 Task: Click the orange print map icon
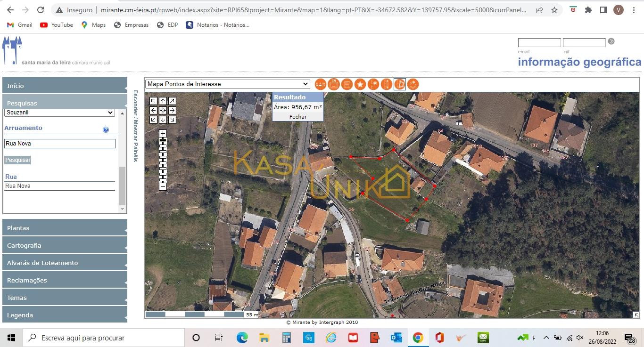tap(334, 84)
